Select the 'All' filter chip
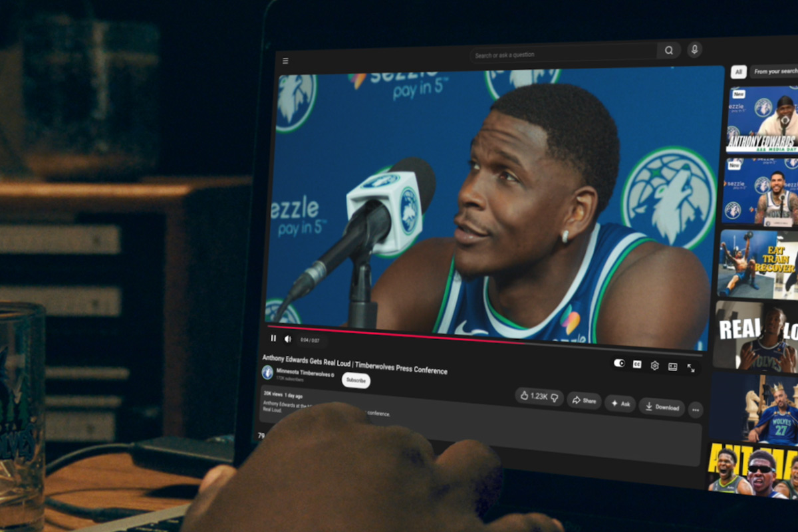Screen dimensions: 798x532 tap(739, 72)
